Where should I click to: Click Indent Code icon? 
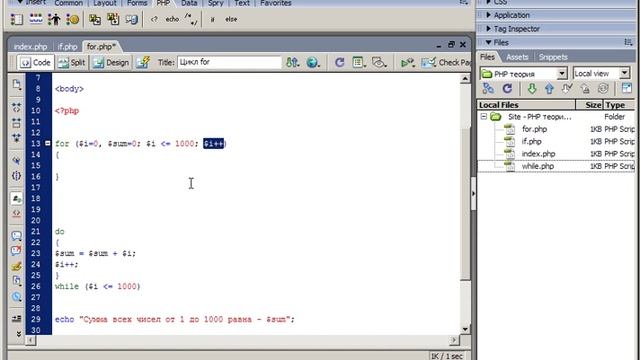(x=16, y=318)
